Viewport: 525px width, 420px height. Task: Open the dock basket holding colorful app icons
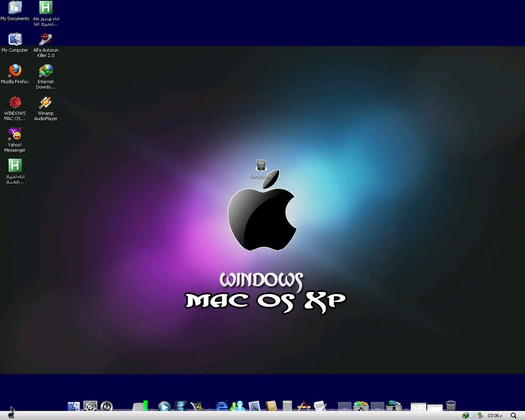coord(361,406)
